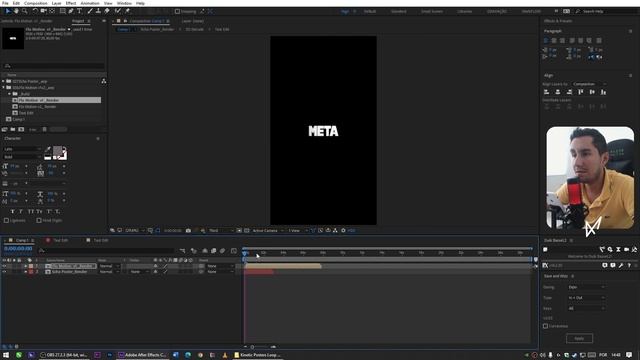Open the viewer resolution Third dropdown
The height and width of the screenshot is (360, 640).
coord(221,231)
